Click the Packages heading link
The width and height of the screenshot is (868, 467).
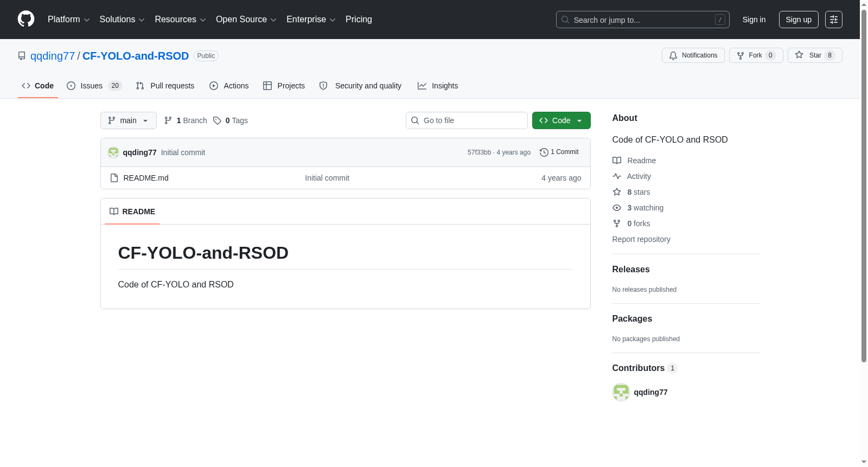(x=632, y=319)
